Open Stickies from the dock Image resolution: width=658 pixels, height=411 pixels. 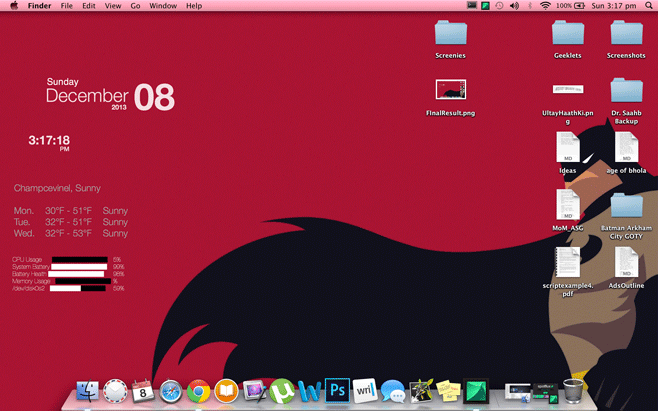(448, 391)
